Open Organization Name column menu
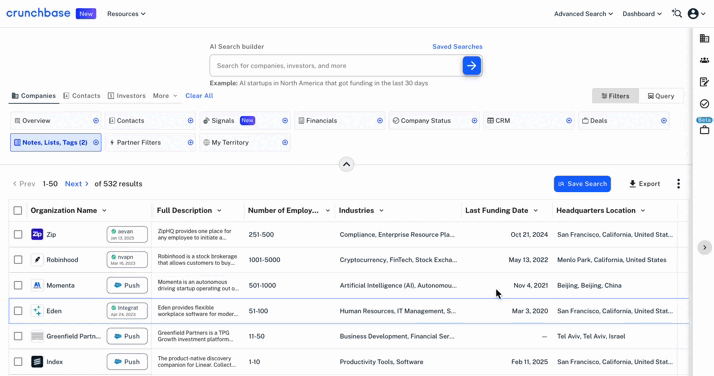 coord(104,210)
